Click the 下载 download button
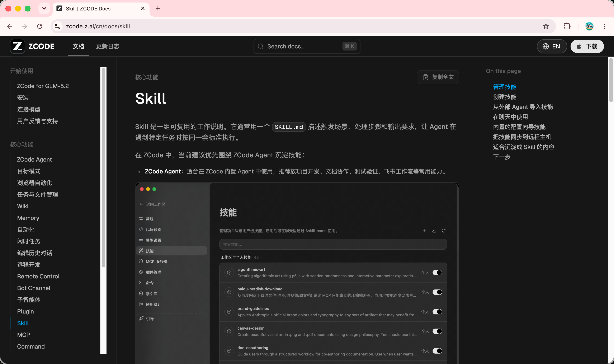The image size is (614, 364). pyautogui.click(x=587, y=46)
